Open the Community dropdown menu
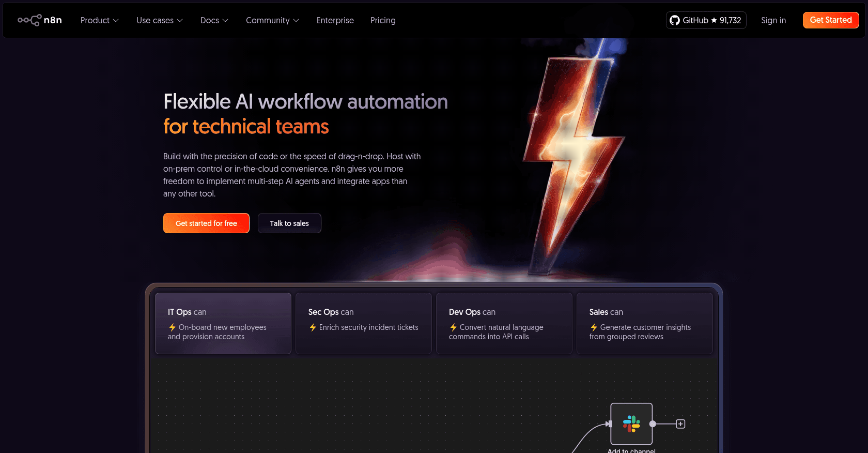The width and height of the screenshot is (868, 453). [x=272, y=20]
